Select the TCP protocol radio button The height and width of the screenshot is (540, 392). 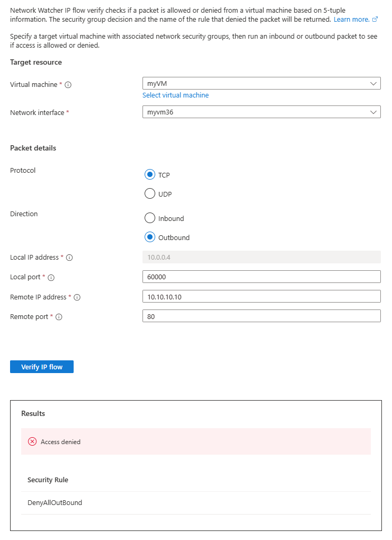coord(150,174)
